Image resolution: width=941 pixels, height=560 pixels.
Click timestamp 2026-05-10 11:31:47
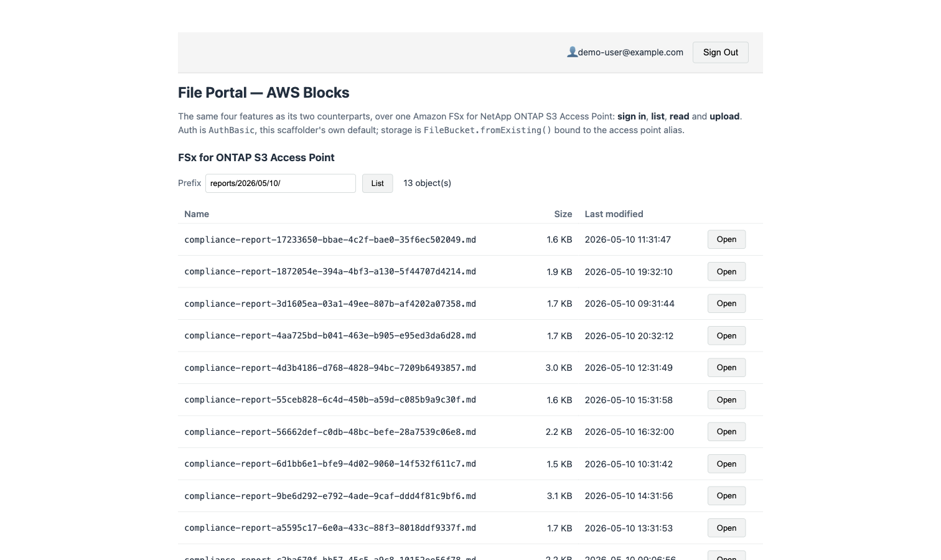click(x=628, y=240)
